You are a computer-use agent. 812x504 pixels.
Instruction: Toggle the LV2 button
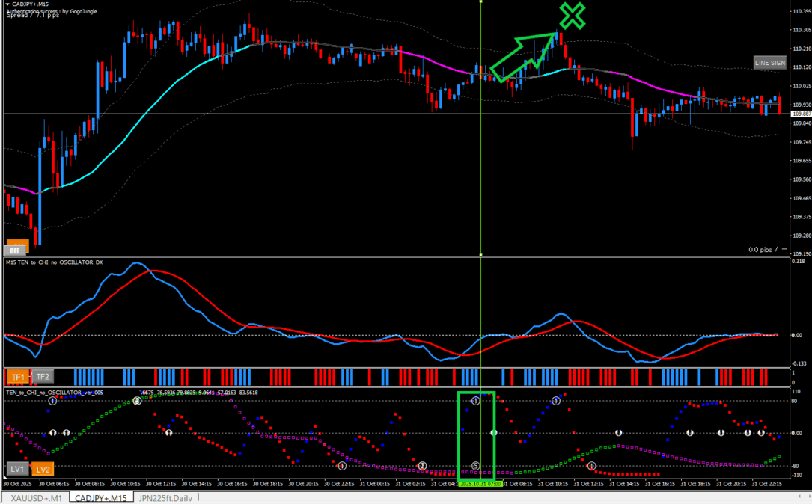click(x=43, y=469)
